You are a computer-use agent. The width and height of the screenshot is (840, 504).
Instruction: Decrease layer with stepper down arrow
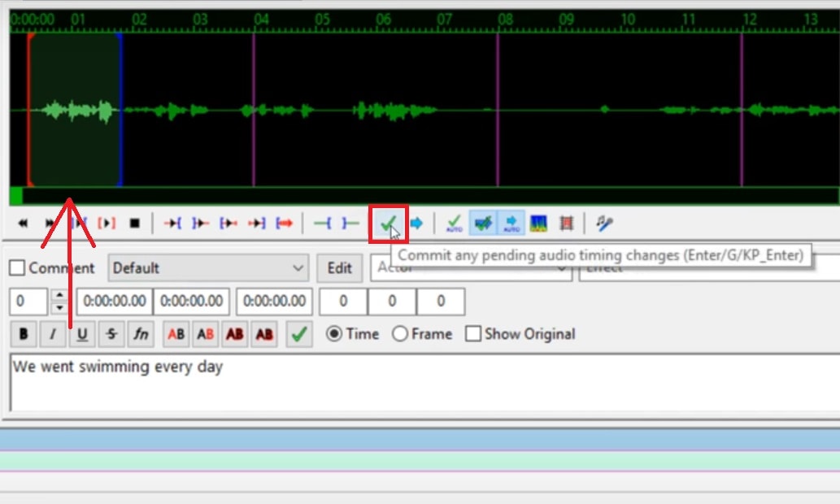59,308
